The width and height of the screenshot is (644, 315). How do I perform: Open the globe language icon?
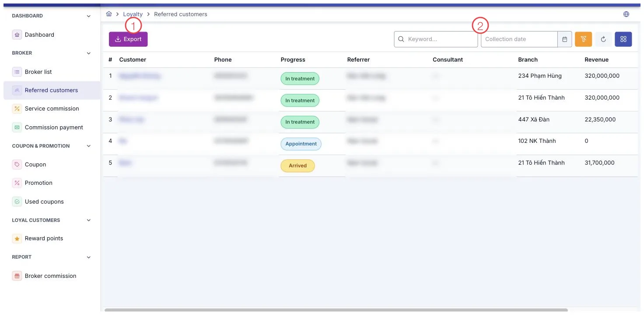626,14
